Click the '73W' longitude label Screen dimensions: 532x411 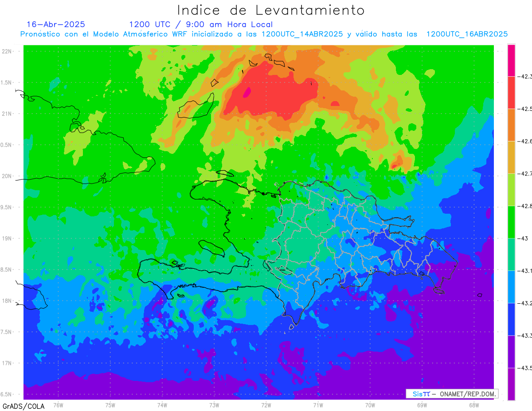pos(214,405)
